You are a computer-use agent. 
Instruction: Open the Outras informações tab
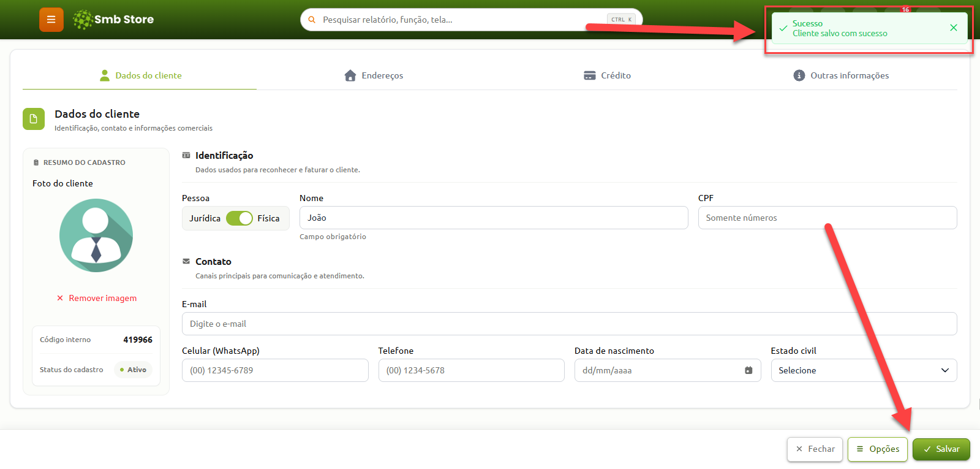click(841, 75)
